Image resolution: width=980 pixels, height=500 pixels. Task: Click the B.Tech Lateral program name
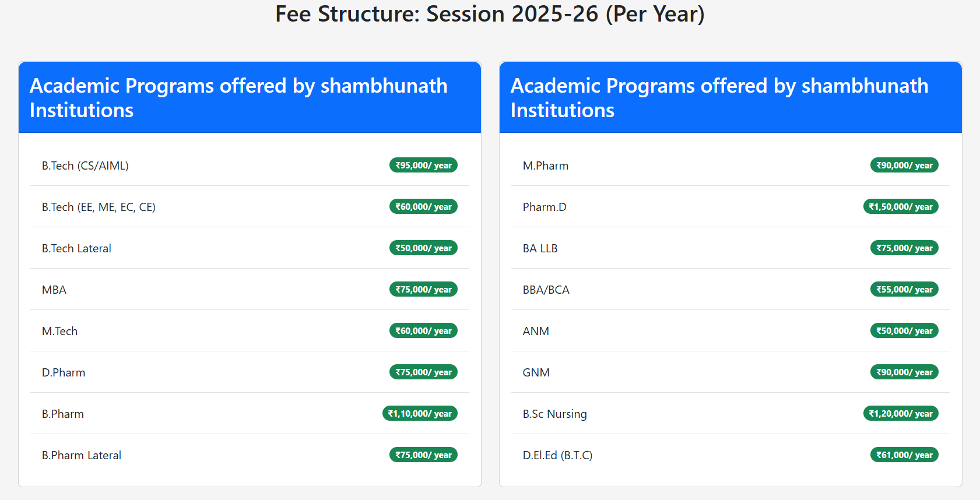coord(76,248)
